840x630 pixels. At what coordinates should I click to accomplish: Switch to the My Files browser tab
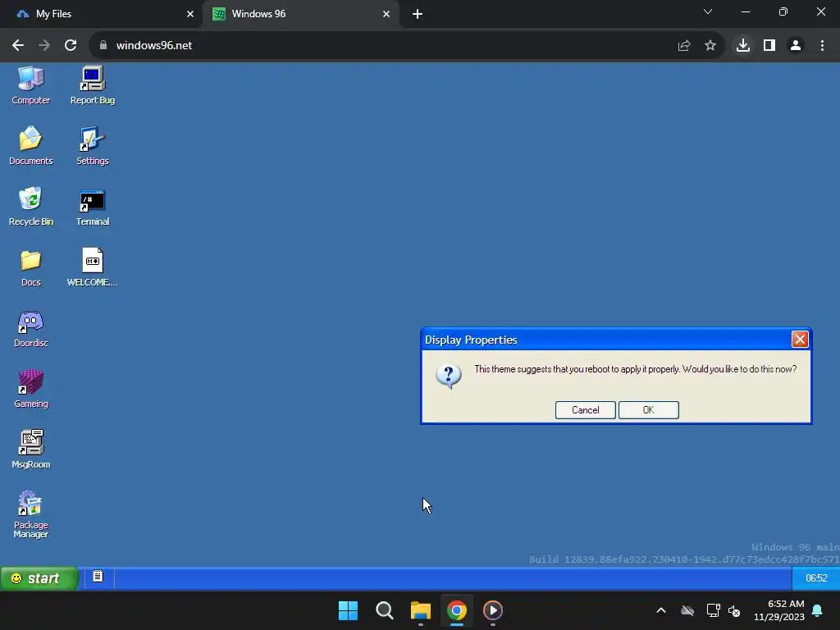[x=100, y=14]
